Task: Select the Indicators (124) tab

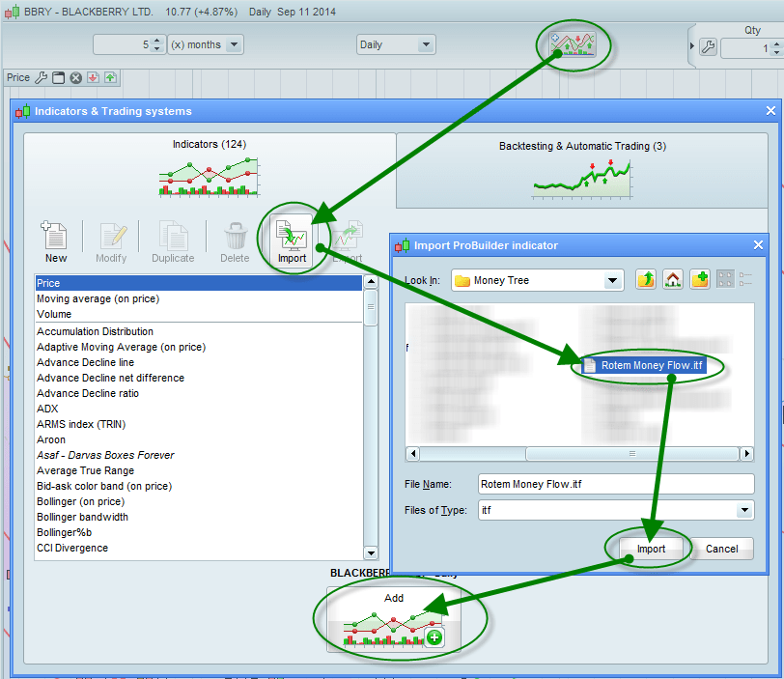Action: (210, 164)
